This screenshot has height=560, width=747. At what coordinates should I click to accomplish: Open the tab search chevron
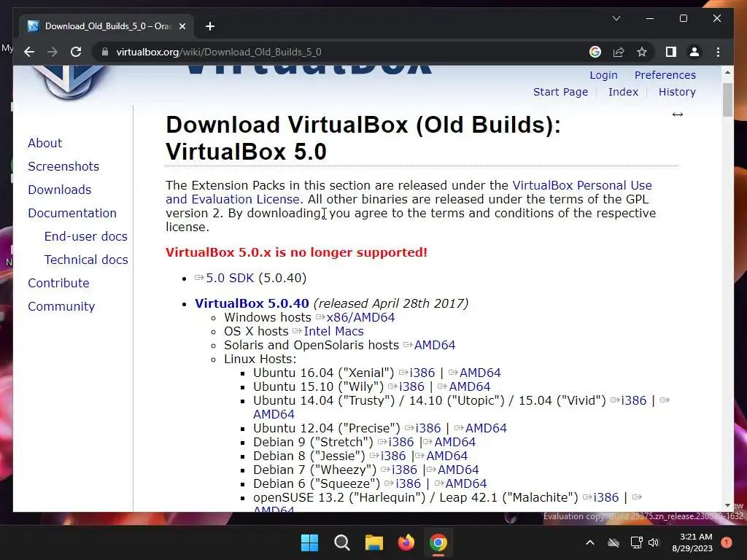pos(616,18)
